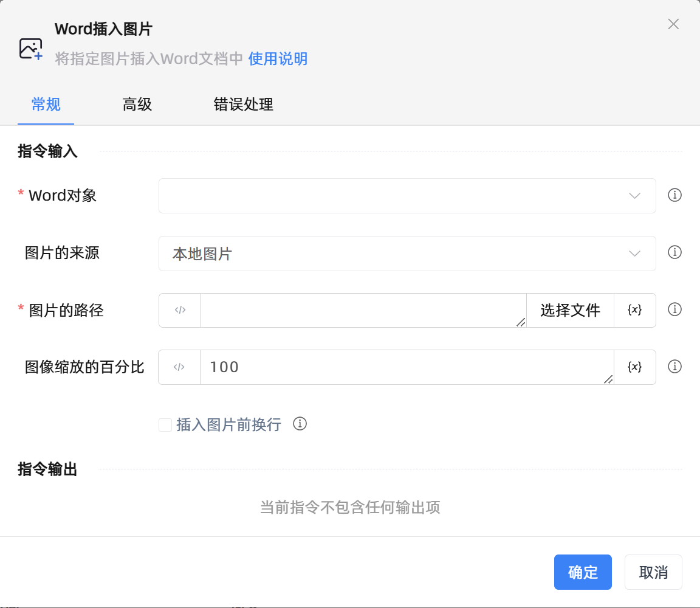Switch to the 常规 tab

46,105
